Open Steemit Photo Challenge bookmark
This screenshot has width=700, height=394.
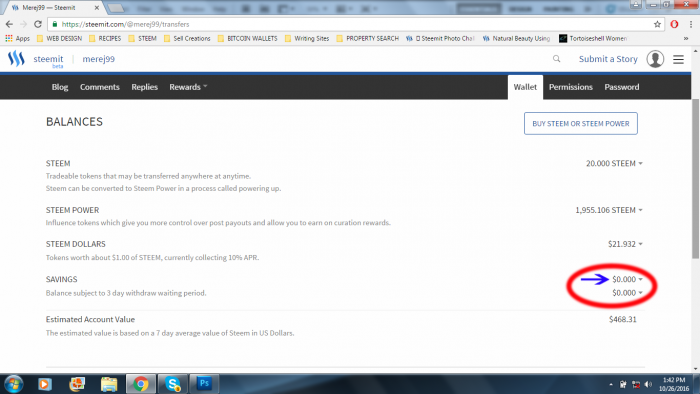coord(441,38)
